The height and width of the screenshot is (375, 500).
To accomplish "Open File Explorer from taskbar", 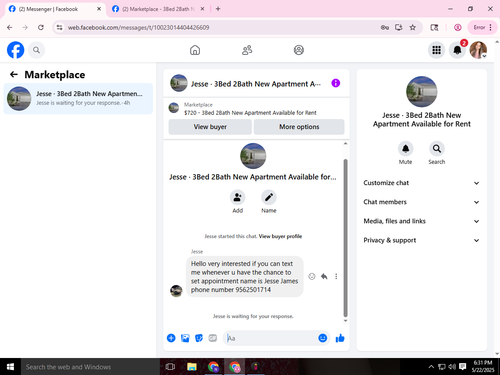I will [192, 367].
